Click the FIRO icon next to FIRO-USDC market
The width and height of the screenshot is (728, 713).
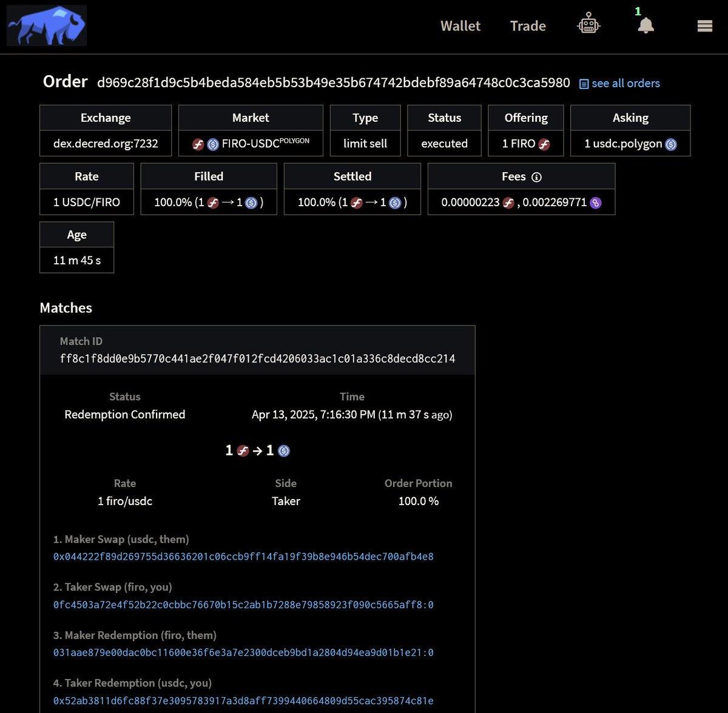(x=198, y=144)
